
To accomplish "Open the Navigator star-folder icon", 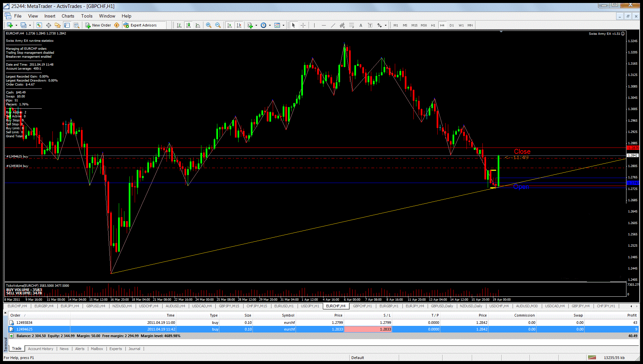I will (58, 25).
